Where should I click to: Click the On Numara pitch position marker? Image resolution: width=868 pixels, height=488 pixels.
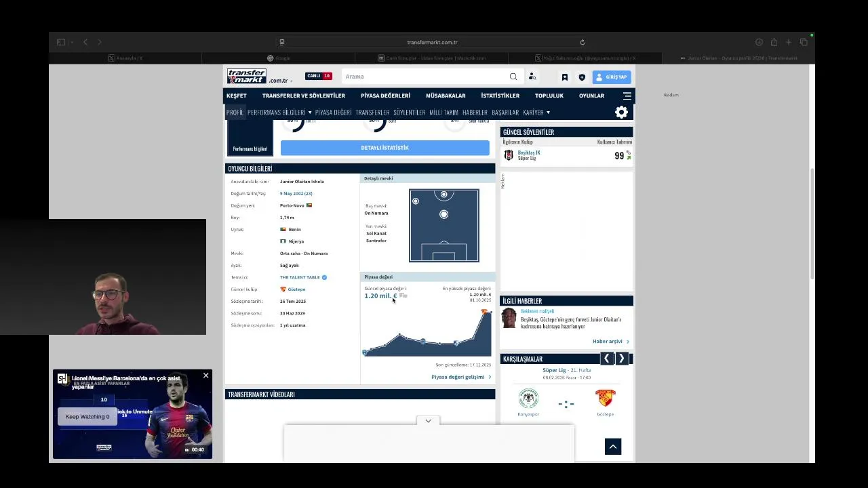443,214
